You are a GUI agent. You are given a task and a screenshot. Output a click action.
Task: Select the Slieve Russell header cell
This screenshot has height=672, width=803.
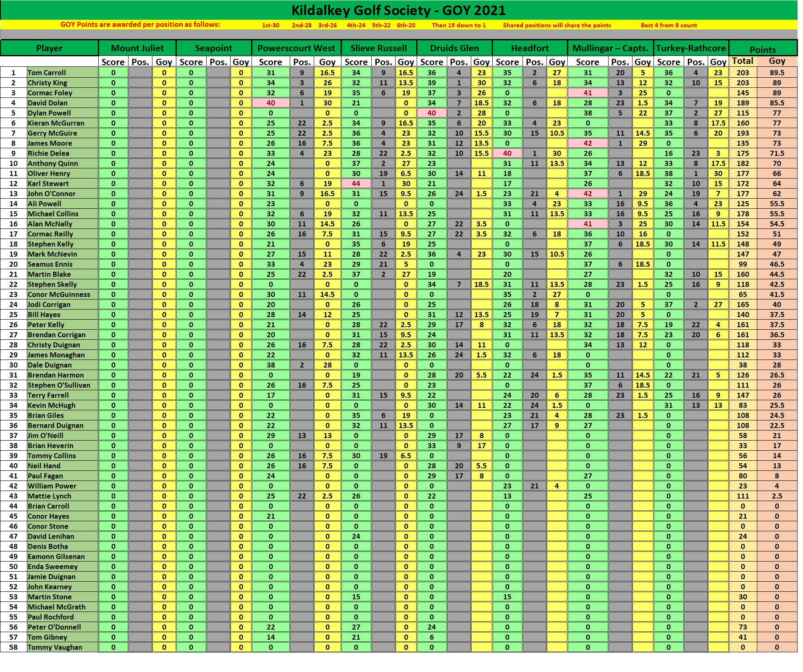[378, 48]
